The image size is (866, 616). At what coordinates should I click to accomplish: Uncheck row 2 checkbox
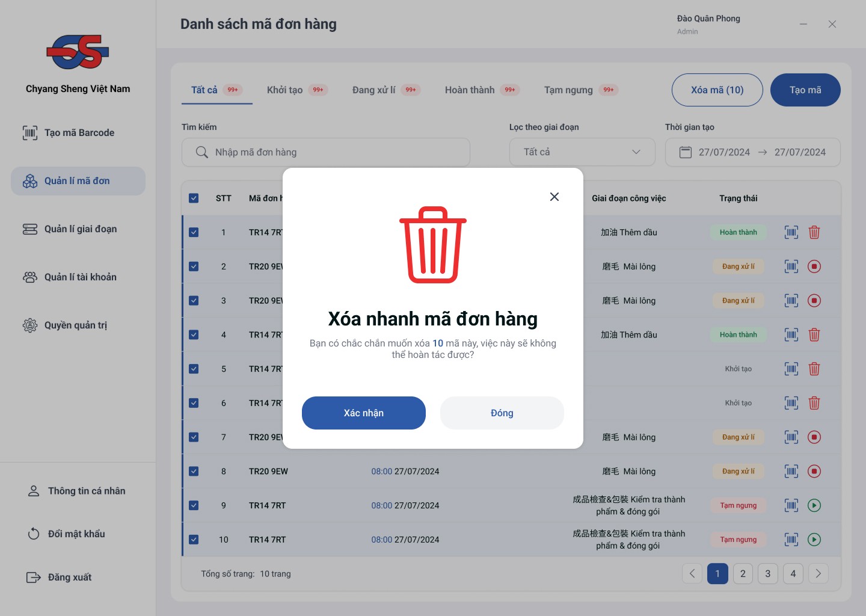tap(194, 266)
